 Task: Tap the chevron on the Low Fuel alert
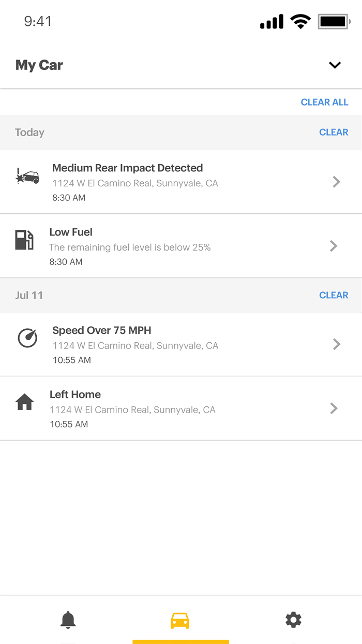[334, 246]
